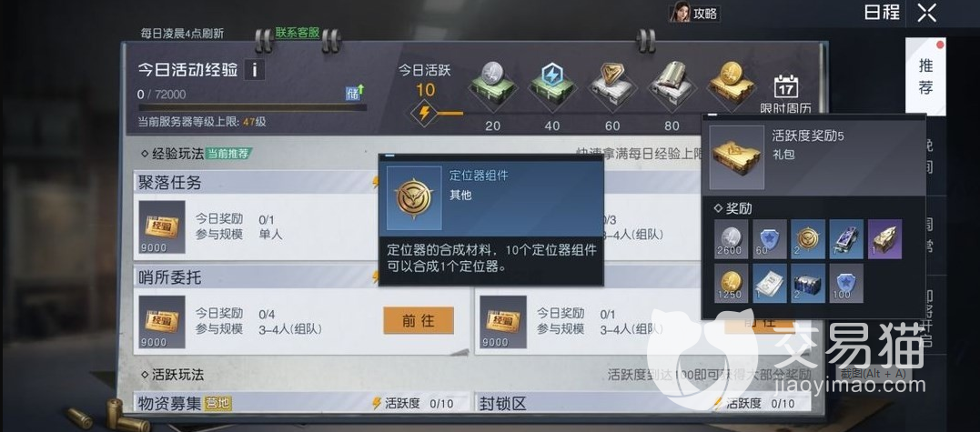Open the 60 activity reward chest
Screen dimensions: 980x432
[x=611, y=85]
